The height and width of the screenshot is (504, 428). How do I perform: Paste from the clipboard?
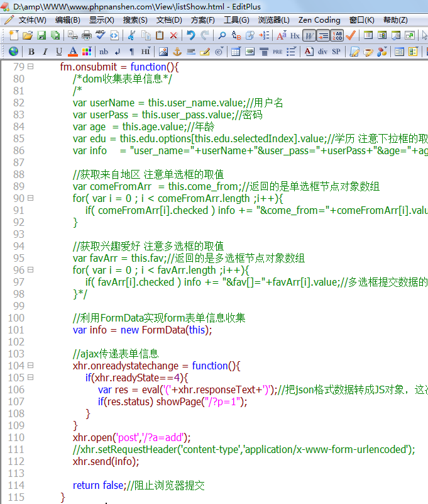(x=160, y=35)
